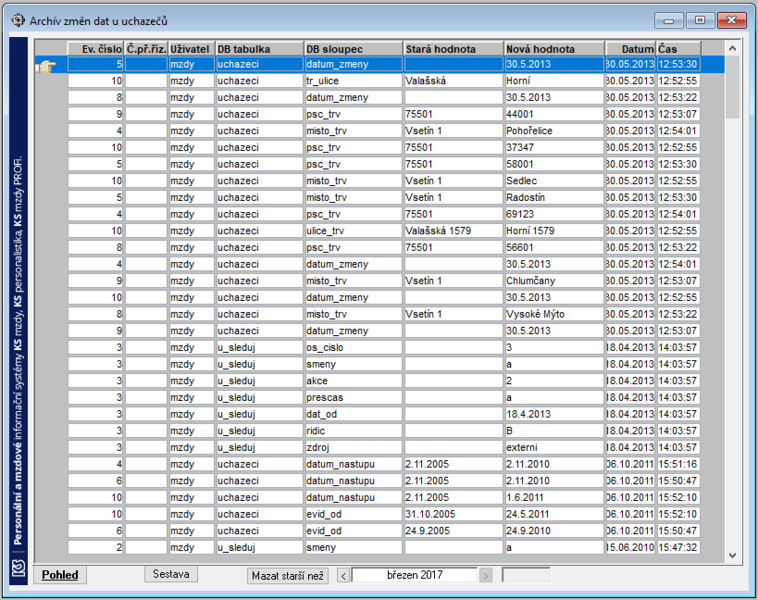Select the ulice_trv cell

353,231
